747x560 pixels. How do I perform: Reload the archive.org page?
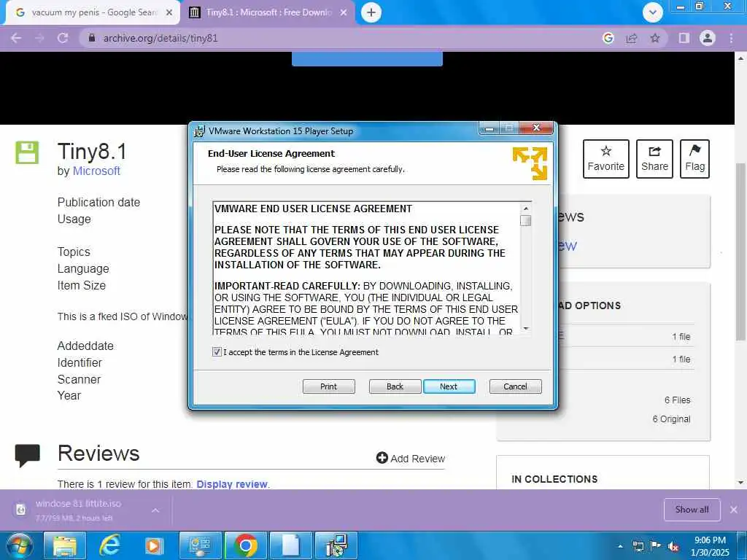[63, 38]
